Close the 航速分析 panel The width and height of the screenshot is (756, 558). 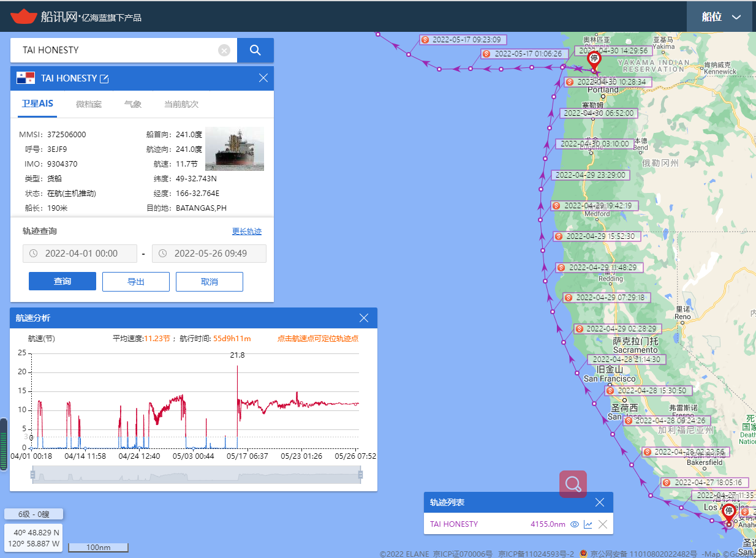pyautogui.click(x=364, y=318)
